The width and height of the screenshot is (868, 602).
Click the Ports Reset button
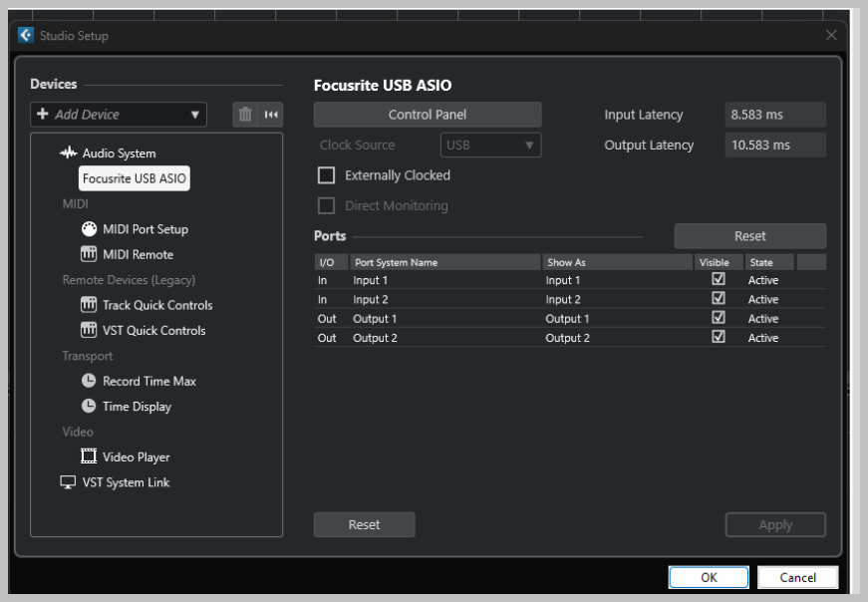(750, 236)
